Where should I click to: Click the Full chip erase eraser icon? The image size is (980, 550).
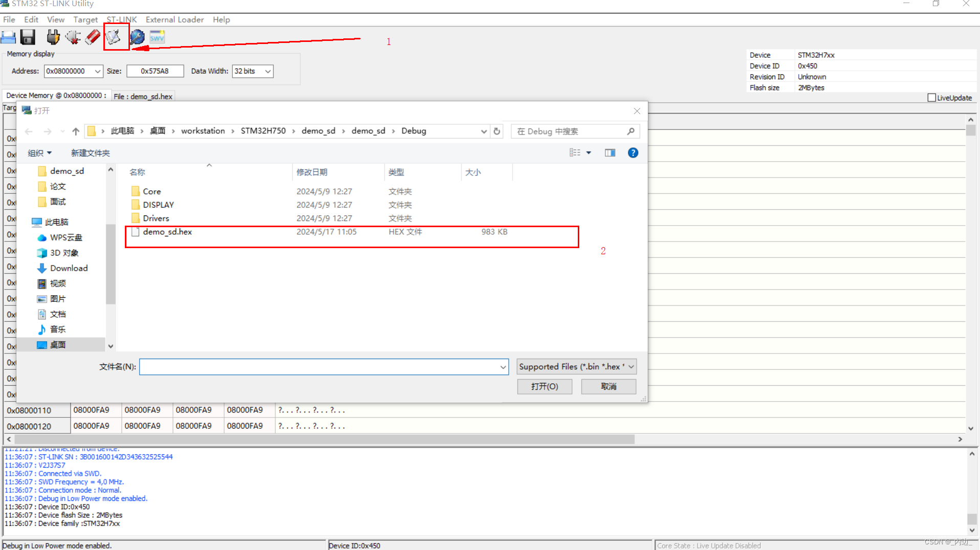pyautogui.click(x=93, y=36)
